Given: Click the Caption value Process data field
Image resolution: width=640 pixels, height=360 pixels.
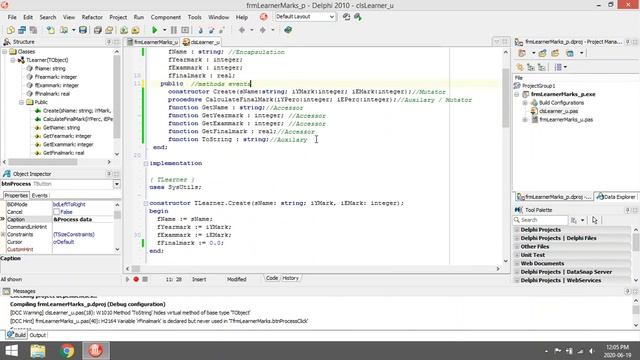Looking at the screenshot, I should (x=83, y=220).
